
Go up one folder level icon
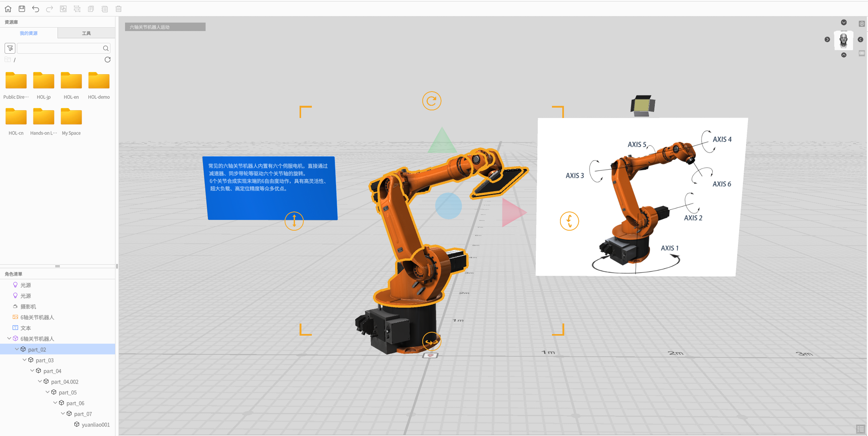coord(8,59)
